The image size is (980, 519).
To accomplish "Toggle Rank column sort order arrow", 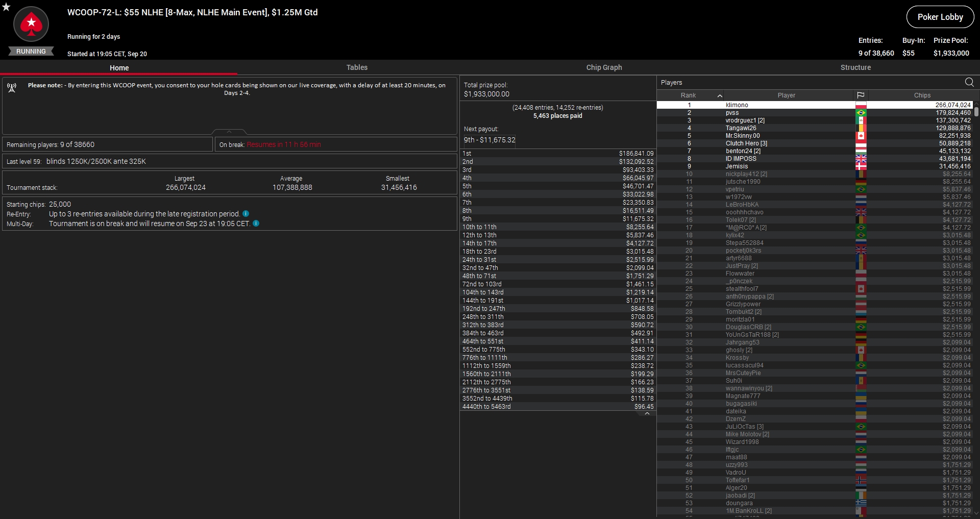I will point(720,95).
